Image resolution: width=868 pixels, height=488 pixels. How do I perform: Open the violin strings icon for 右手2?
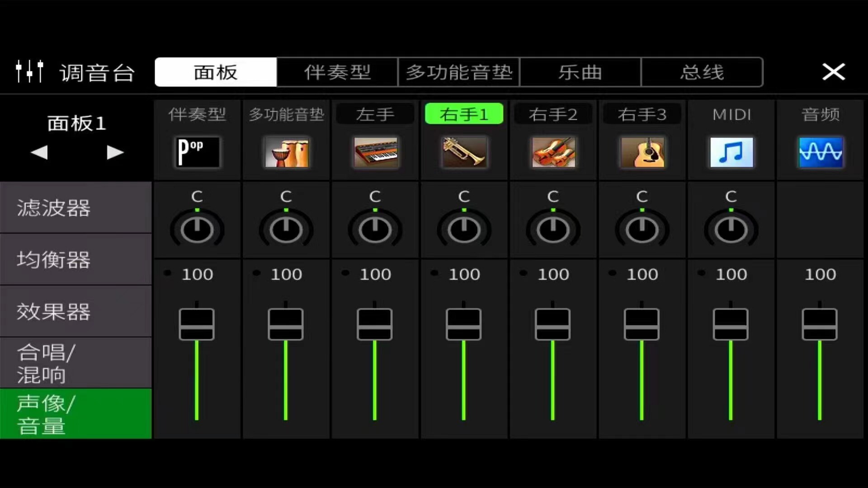[x=553, y=152]
